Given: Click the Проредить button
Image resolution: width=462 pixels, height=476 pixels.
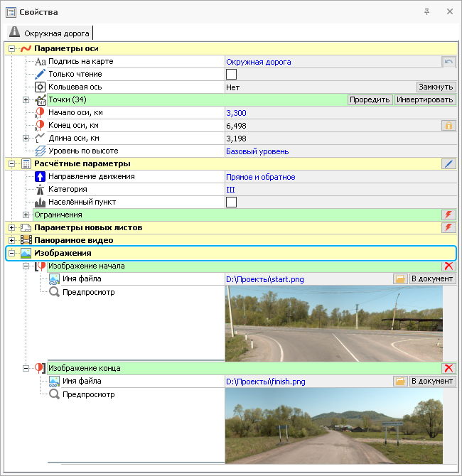Looking at the screenshot, I should click(x=370, y=100).
